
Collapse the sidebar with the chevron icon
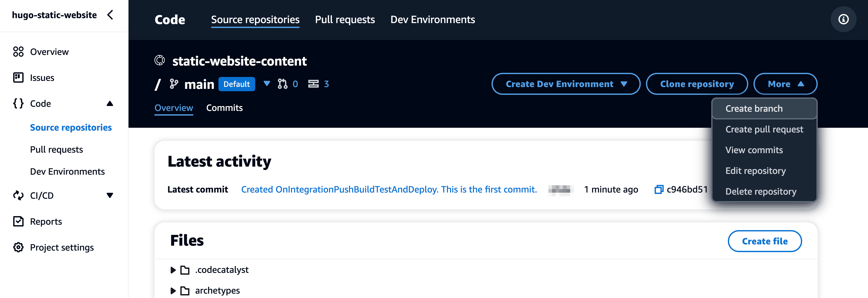point(110,15)
